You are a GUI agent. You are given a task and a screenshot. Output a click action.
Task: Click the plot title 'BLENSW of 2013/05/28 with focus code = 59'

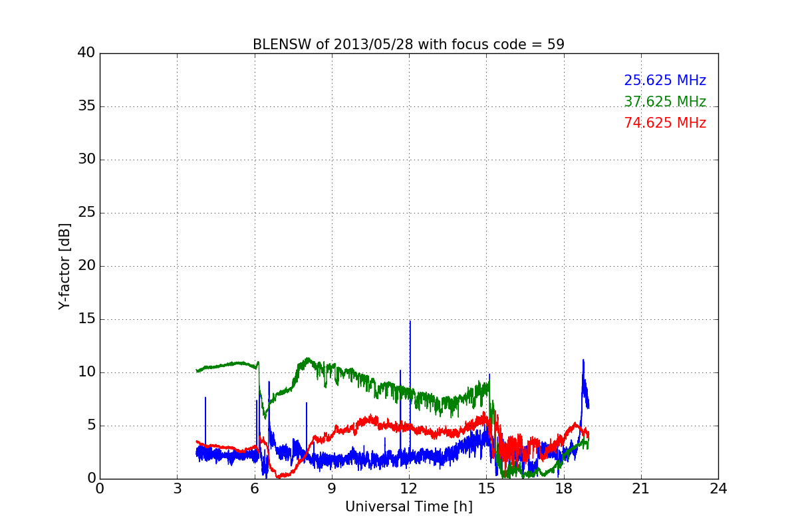click(x=408, y=45)
